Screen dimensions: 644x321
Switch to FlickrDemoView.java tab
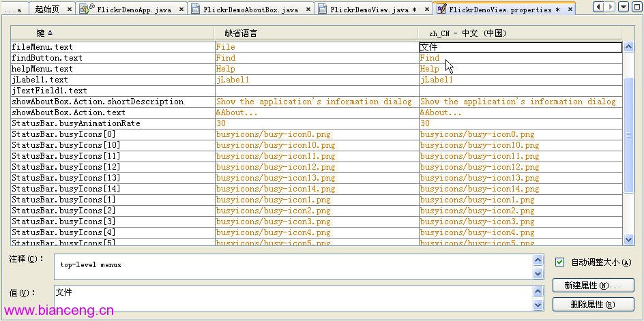(x=373, y=10)
